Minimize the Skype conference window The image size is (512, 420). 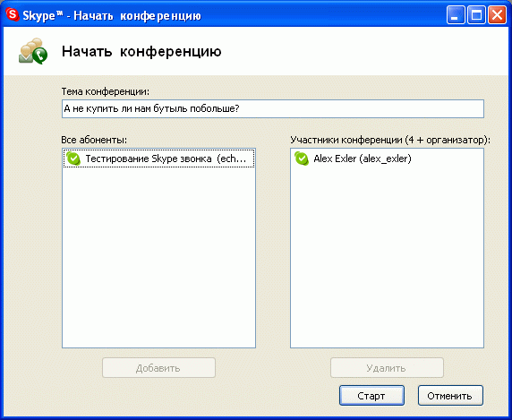tap(456, 15)
